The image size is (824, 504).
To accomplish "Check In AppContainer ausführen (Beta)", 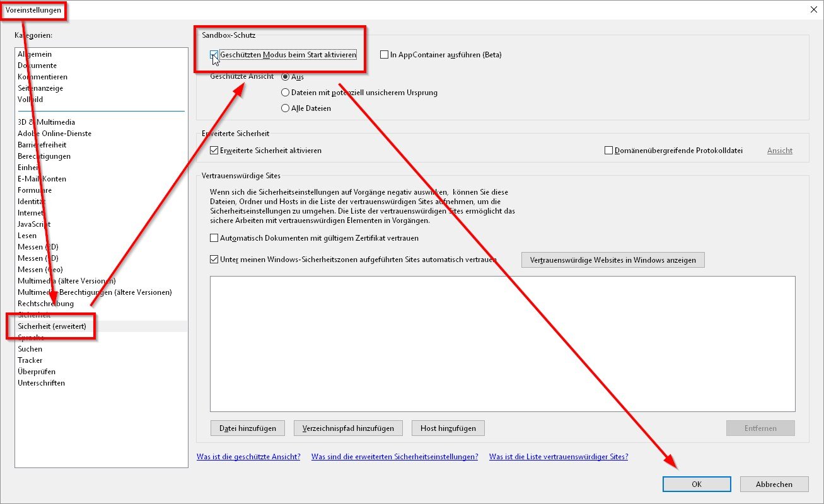I will pyautogui.click(x=384, y=55).
